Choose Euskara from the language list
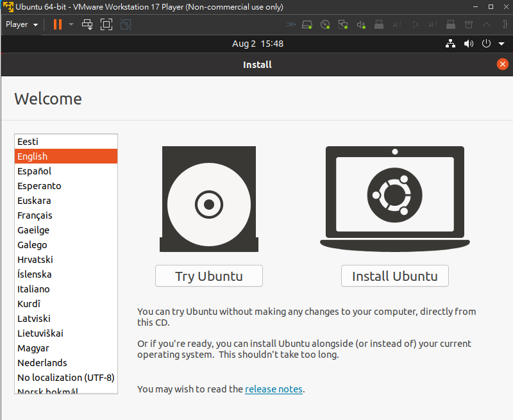The image size is (513, 420). [x=66, y=201]
